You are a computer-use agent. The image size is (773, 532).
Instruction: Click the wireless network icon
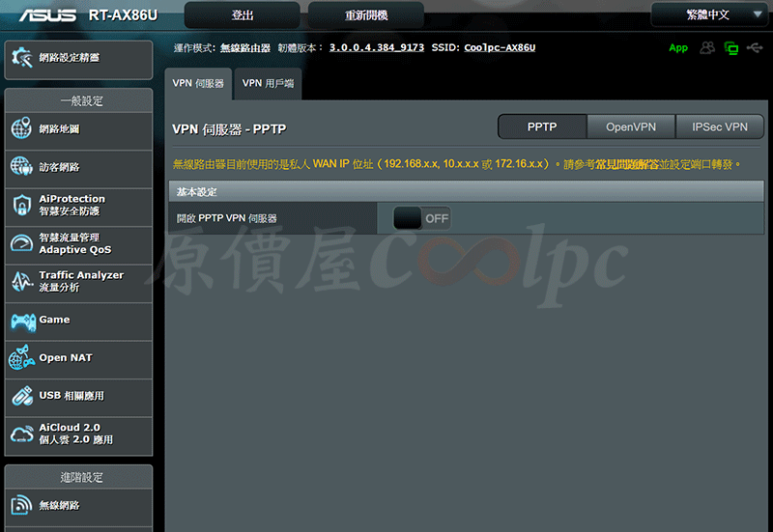coord(21,505)
